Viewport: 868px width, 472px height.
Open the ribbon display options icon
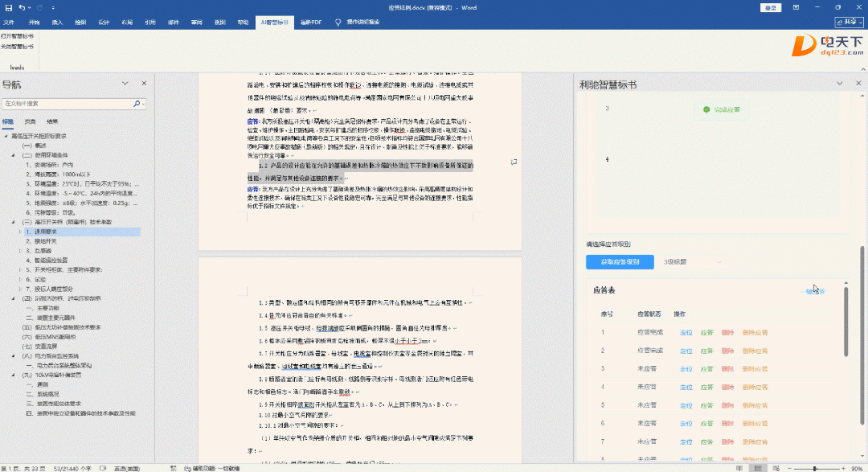796,8
